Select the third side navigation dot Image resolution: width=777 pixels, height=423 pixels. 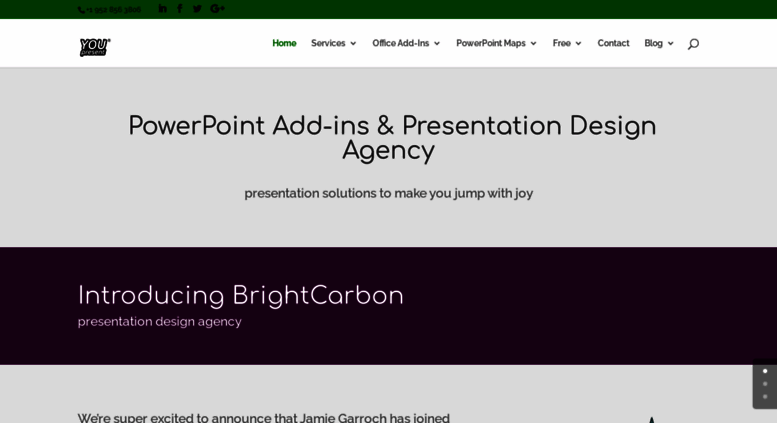pos(765,397)
